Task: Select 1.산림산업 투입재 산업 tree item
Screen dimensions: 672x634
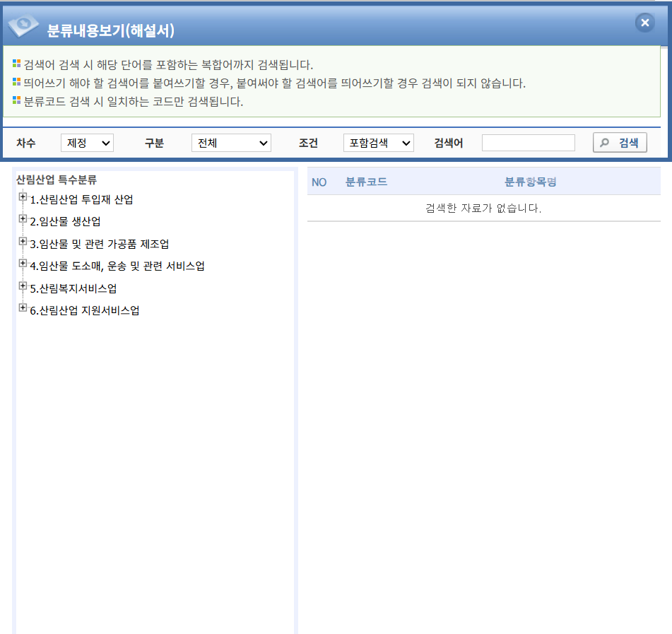Action: [81, 200]
